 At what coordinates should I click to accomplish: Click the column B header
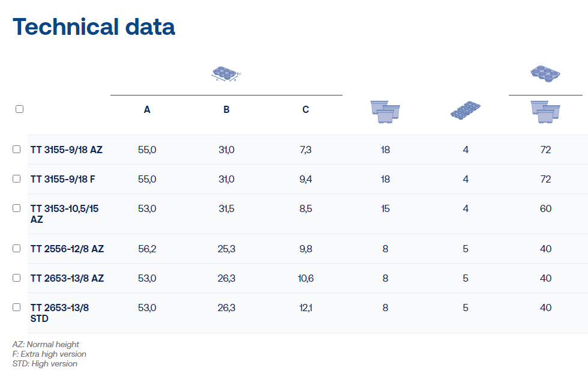(x=226, y=110)
